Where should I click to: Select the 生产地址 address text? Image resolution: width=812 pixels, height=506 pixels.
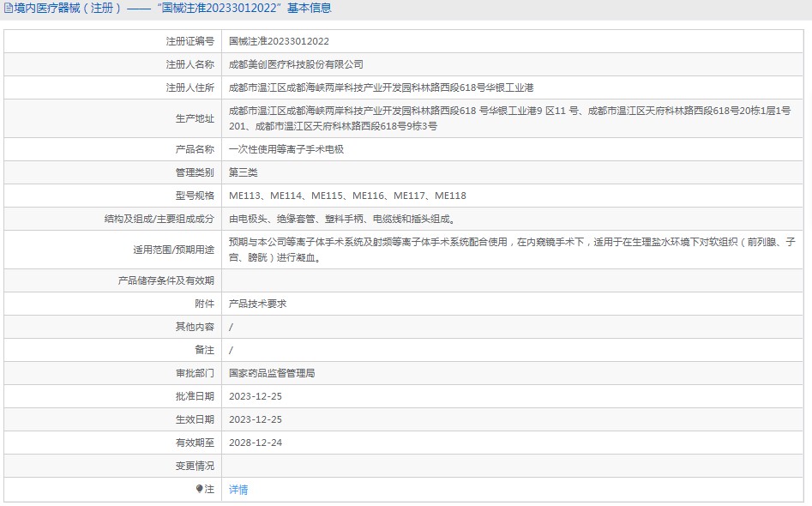point(510,118)
